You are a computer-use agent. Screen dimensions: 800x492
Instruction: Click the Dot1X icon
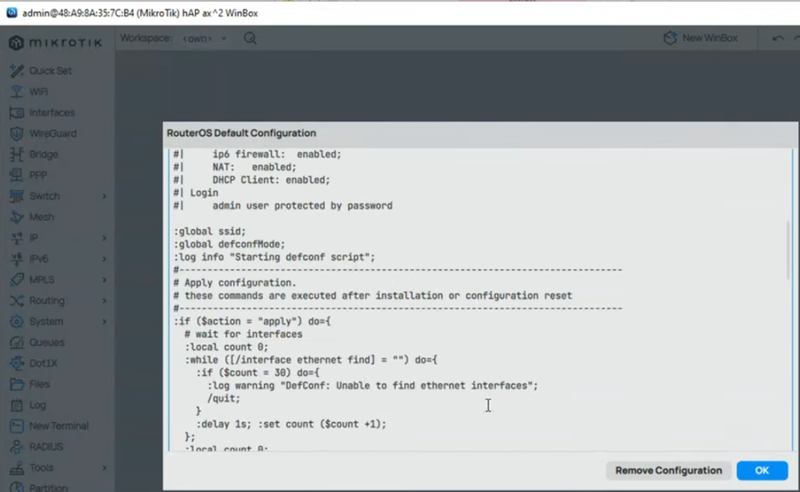tap(16, 363)
